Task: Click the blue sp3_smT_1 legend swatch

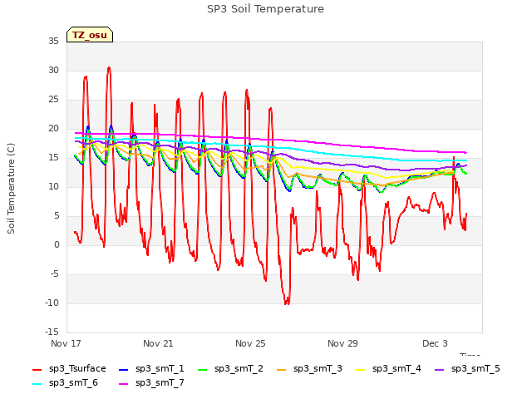Action: click(124, 369)
